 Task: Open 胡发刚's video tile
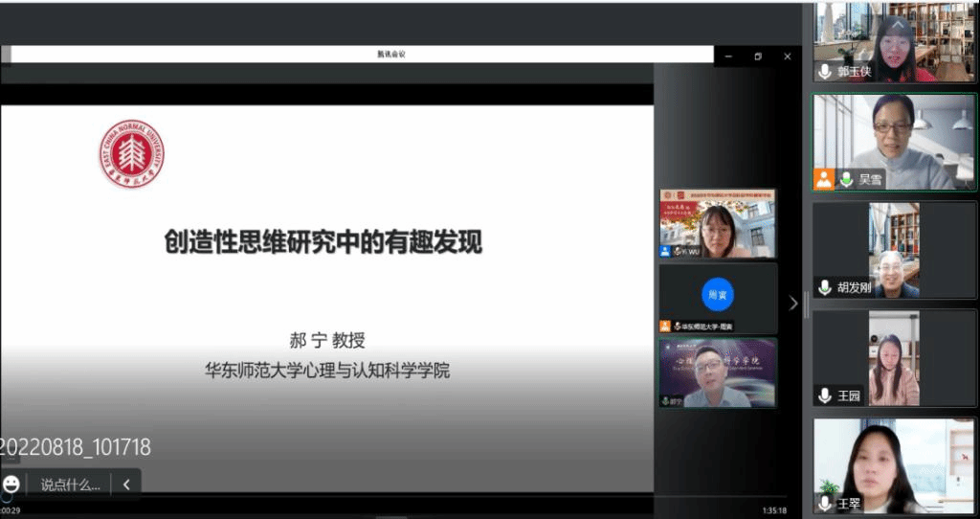coord(895,249)
